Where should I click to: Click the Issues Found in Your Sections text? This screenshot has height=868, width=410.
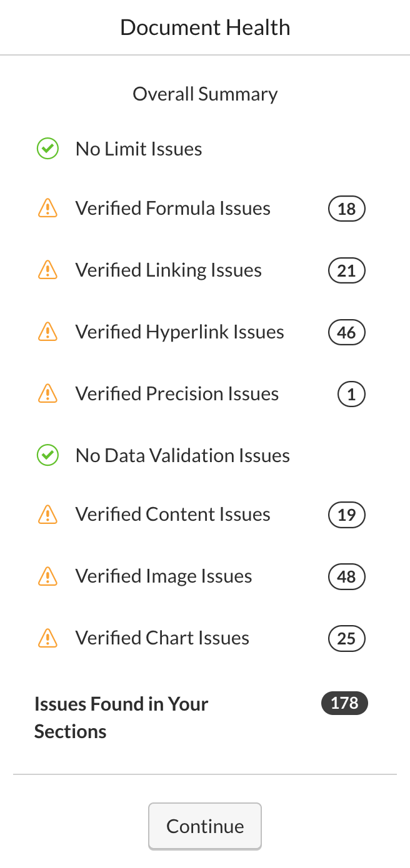(x=121, y=718)
